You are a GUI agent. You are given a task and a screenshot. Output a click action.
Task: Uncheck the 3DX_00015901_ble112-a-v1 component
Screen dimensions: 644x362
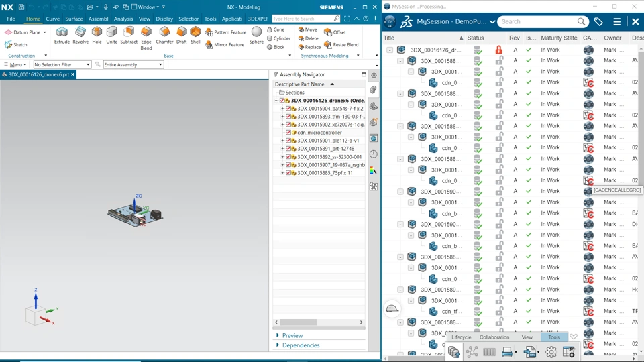click(288, 141)
